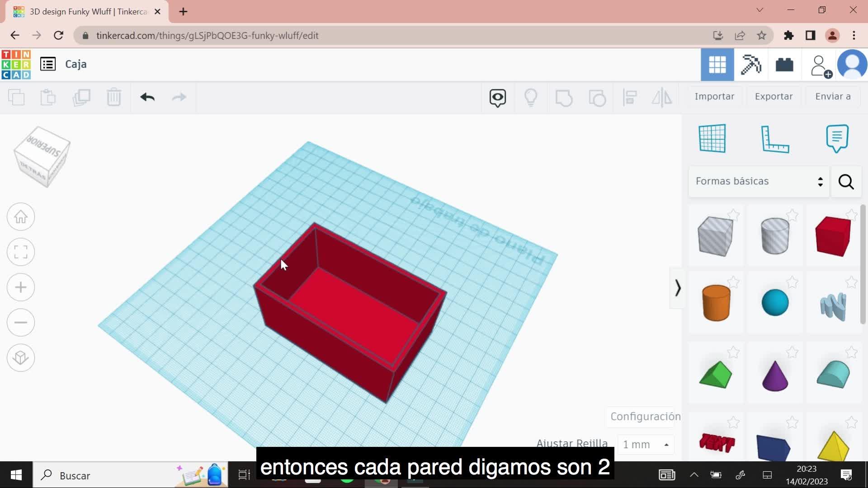Zoom in with the plus button

[21, 287]
